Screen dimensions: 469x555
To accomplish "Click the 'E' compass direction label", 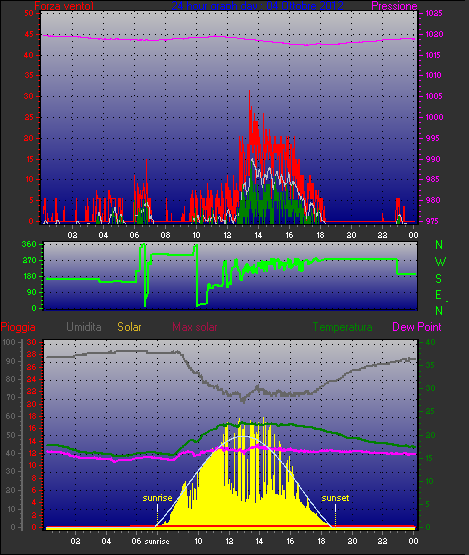I will point(438,295).
